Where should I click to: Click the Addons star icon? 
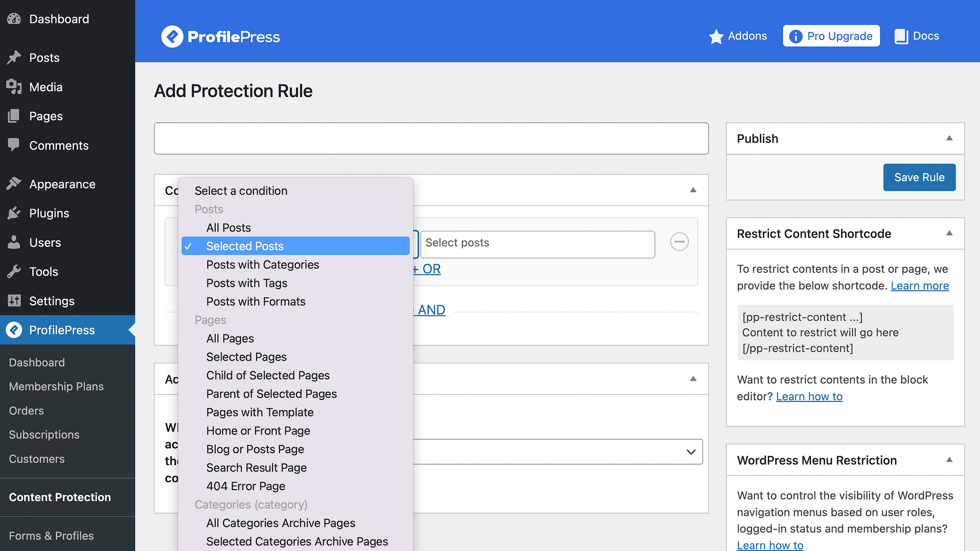[716, 36]
